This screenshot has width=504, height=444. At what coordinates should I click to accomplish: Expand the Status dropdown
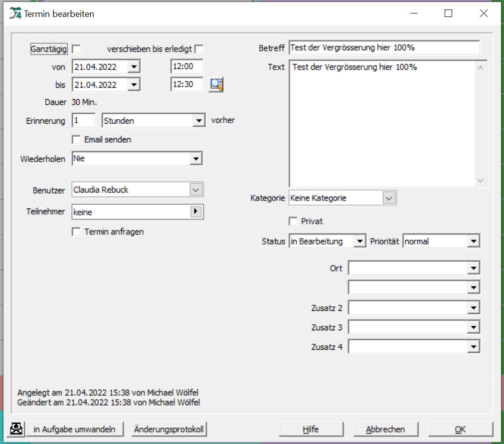pos(359,241)
